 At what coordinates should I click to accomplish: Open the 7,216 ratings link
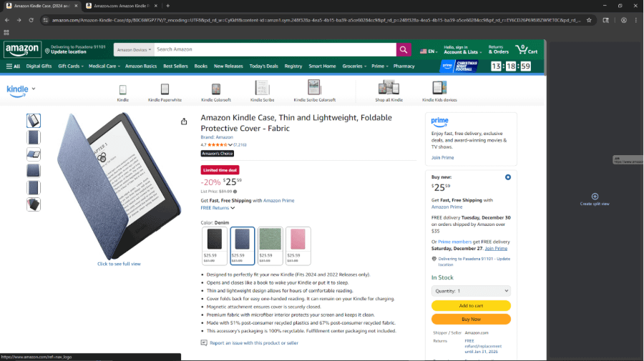(x=240, y=145)
